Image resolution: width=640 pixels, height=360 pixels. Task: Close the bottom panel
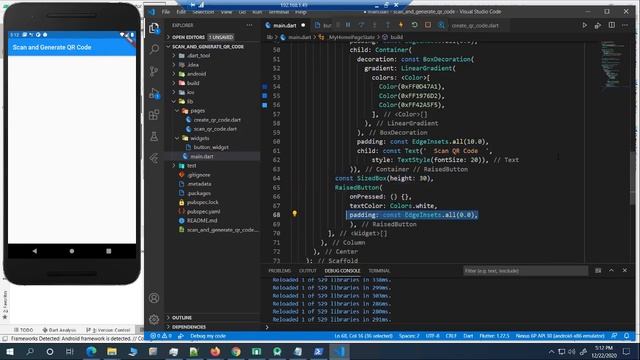click(x=624, y=271)
